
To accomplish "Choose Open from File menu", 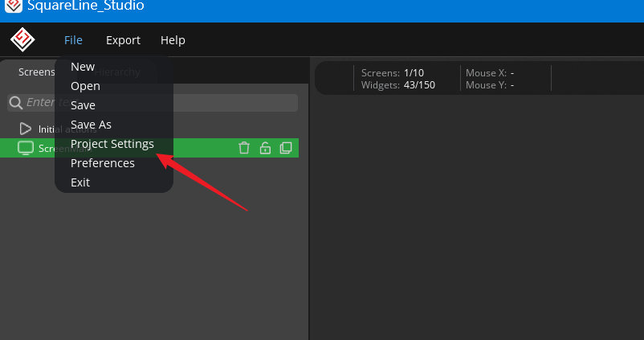I will pos(85,86).
